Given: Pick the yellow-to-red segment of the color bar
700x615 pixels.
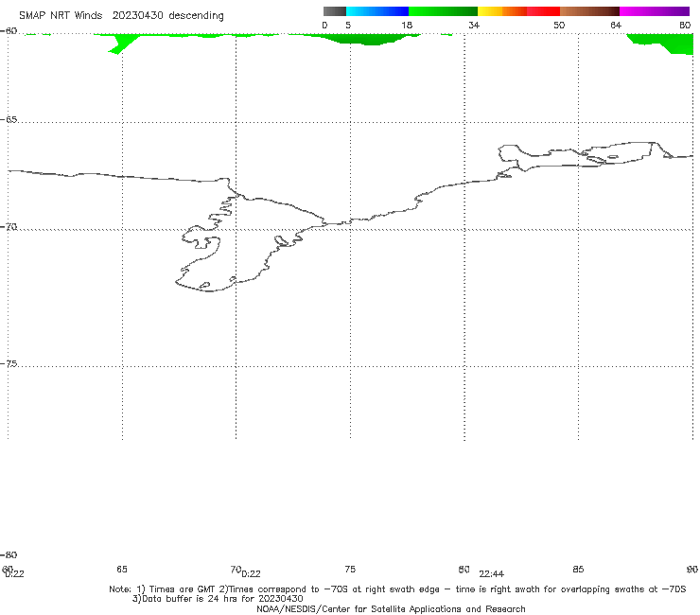Looking at the screenshot, I should 518,11.
